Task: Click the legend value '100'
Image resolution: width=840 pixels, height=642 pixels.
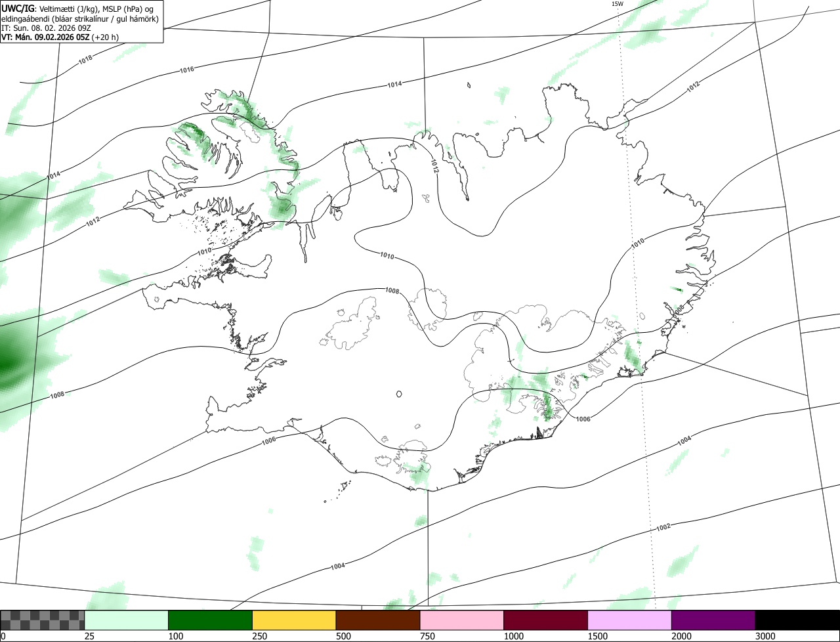Action: (175, 636)
